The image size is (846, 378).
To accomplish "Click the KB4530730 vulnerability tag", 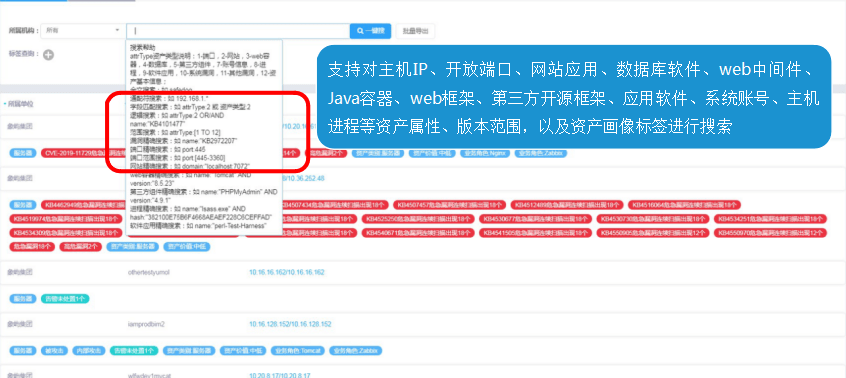I will point(653,219).
